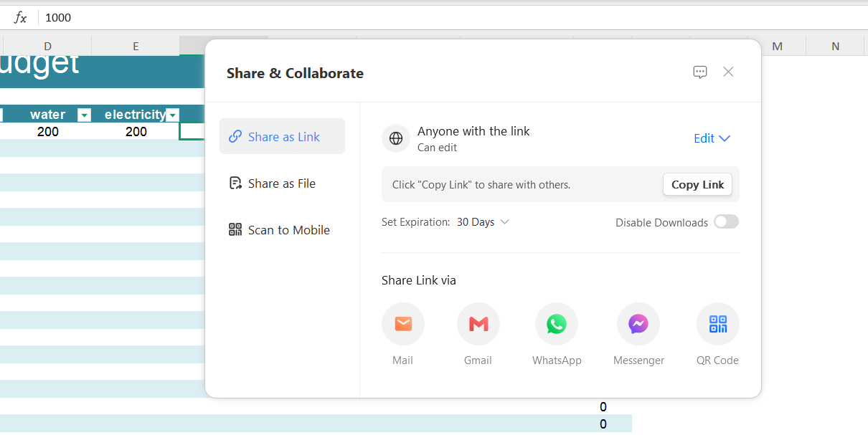This screenshot has height=435, width=868.
Task: Click the formula bar showing 1000
Action: tap(452, 17)
